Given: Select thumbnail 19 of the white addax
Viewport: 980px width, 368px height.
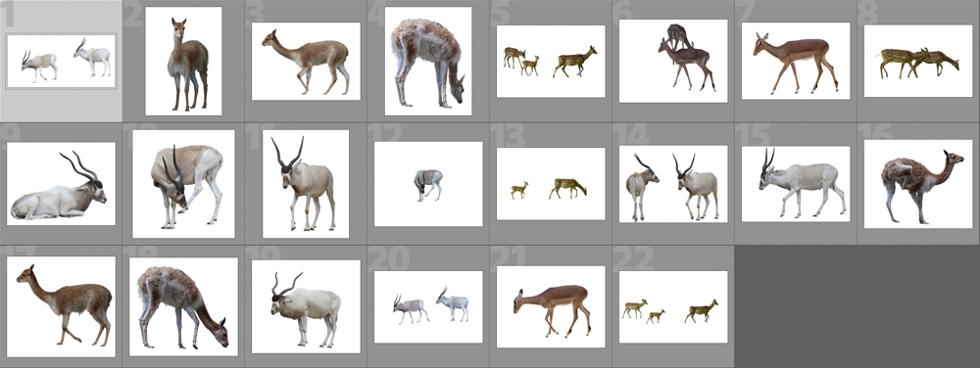Looking at the screenshot, I should (x=306, y=307).
